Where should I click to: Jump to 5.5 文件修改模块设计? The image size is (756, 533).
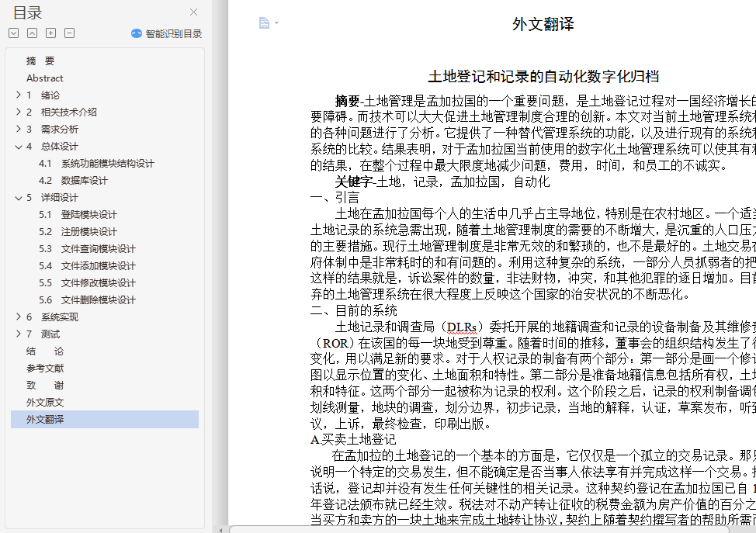[87, 283]
